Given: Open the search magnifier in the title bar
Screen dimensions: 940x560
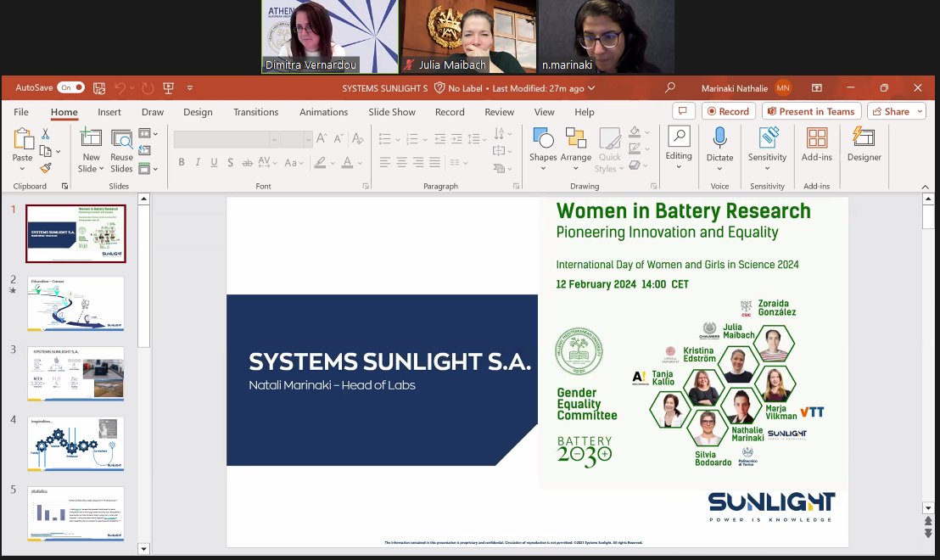Looking at the screenshot, I should (x=670, y=87).
